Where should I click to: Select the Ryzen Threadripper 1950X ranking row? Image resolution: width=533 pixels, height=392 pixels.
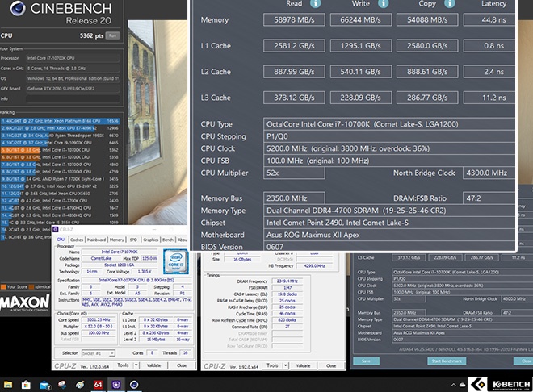pyautogui.click(x=61, y=136)
